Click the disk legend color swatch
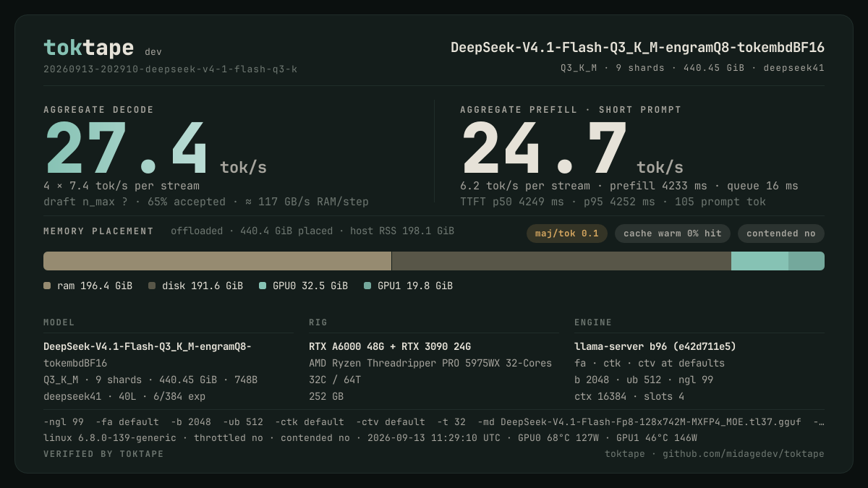This screenshot has width=868, height=488. (x=152, y=286)
